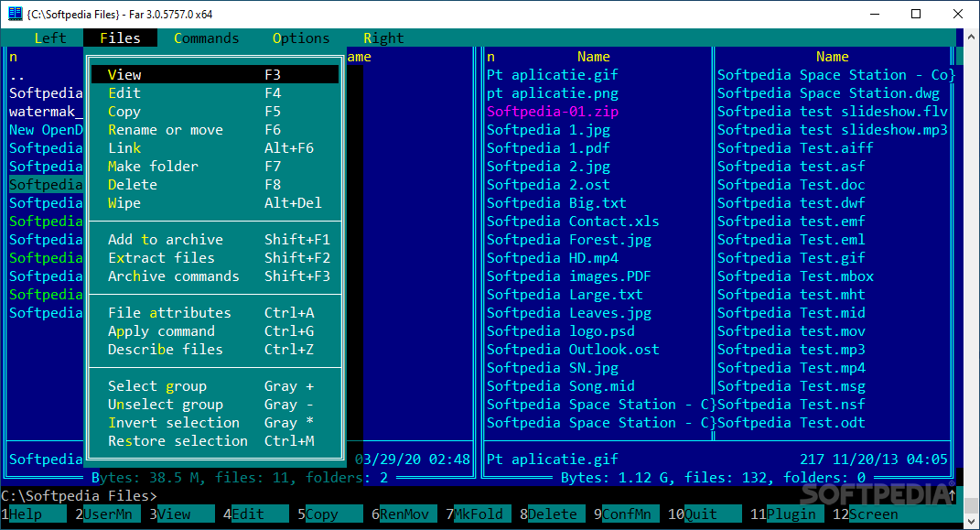
Task: Click the 10 Quit key bar button
Action: pos(705,514)
